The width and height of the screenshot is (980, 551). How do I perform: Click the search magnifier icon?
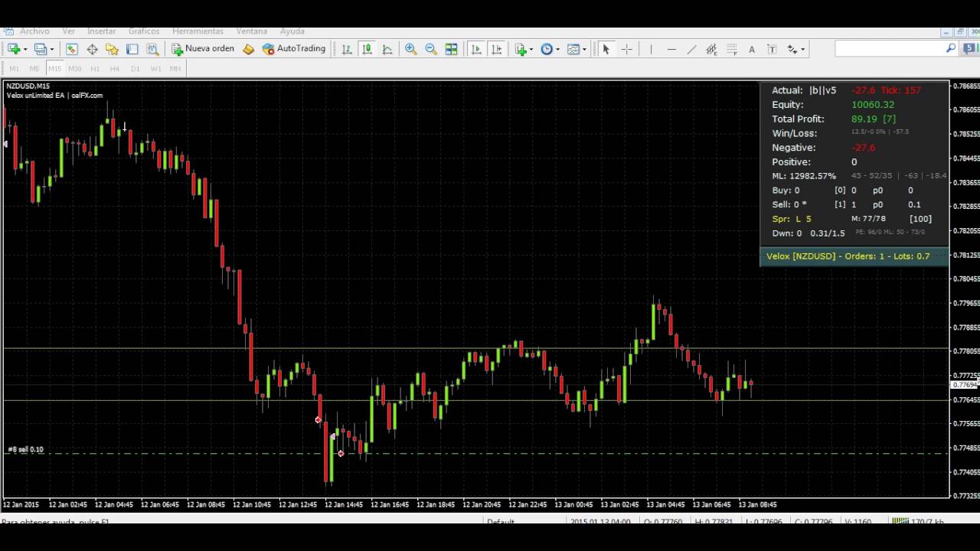[x=951, y=48]
